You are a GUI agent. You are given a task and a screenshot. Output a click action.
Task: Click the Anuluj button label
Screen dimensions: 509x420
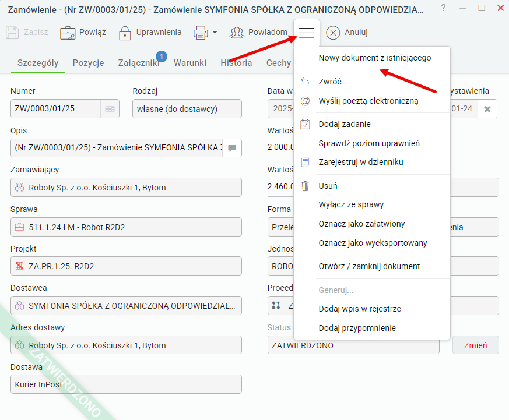coord(356,32)
